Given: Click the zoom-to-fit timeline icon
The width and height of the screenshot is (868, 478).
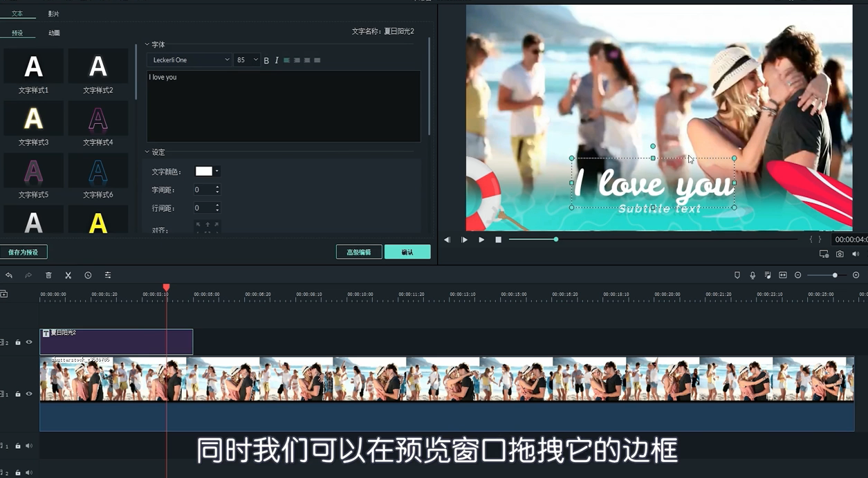Looking at the screenshot, I should tap(783, 275).
